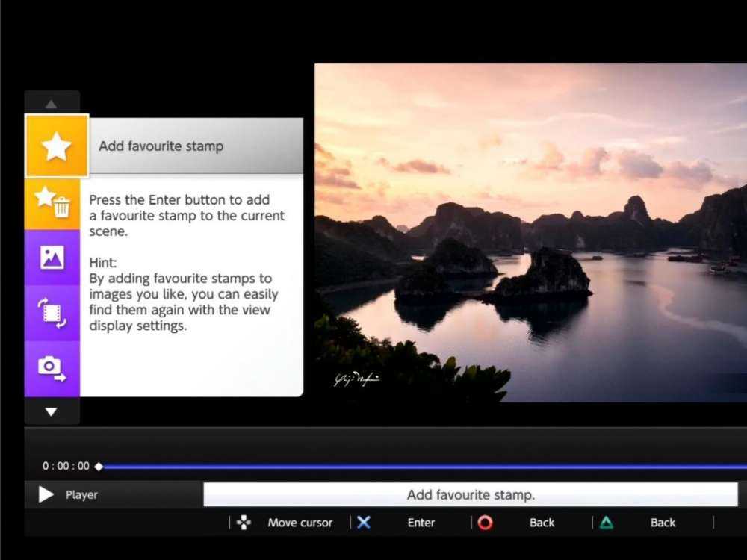
Task: Click the Player label
Action: (x=81, y=494)
